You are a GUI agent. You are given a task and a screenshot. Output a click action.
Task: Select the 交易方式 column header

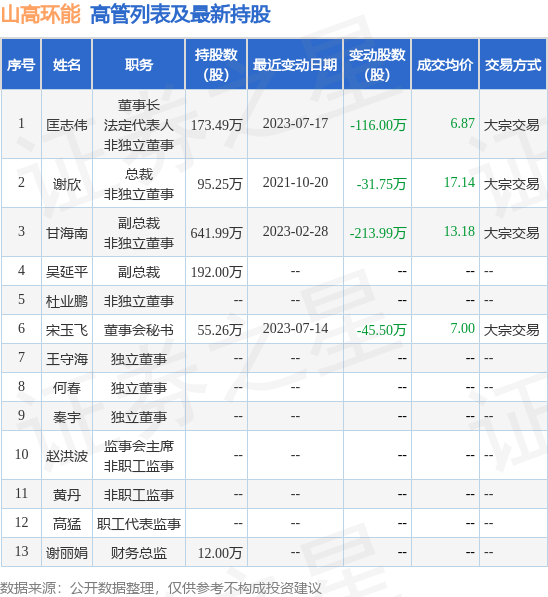pyautogui.click(x=513, y=64)
